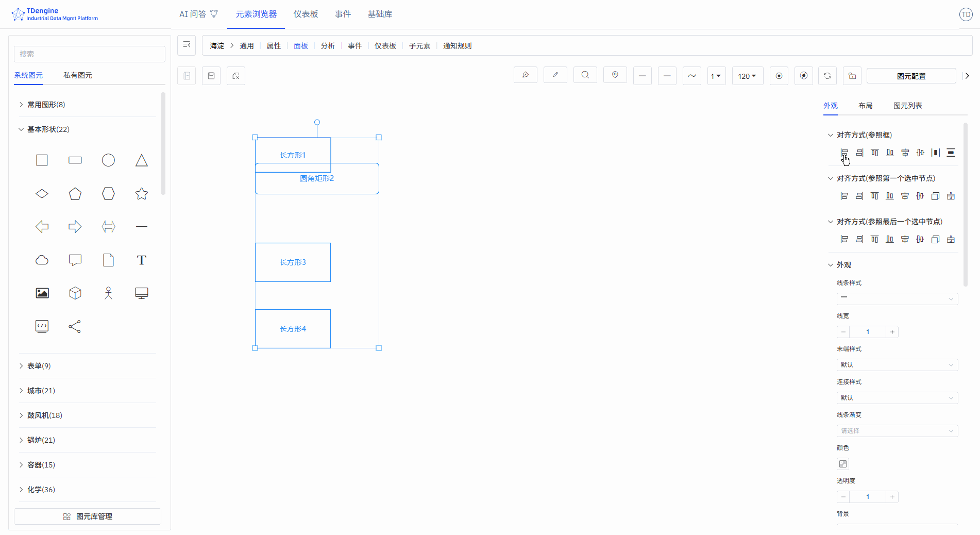The image size is (980, 535).
Task: Click the refresh icon in canvas toolbar
Action: coord(827,76)
